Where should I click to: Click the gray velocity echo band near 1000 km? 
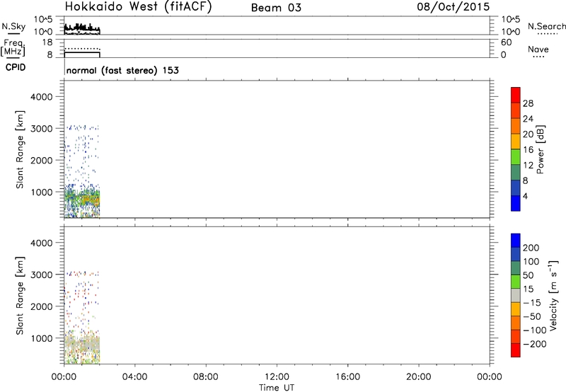[x=82, y=345]
